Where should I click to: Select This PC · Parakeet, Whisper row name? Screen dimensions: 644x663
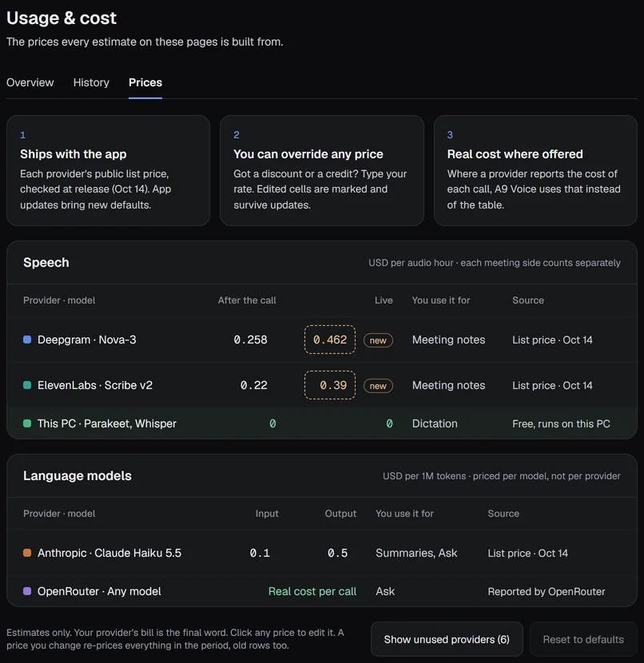[106, 423]
